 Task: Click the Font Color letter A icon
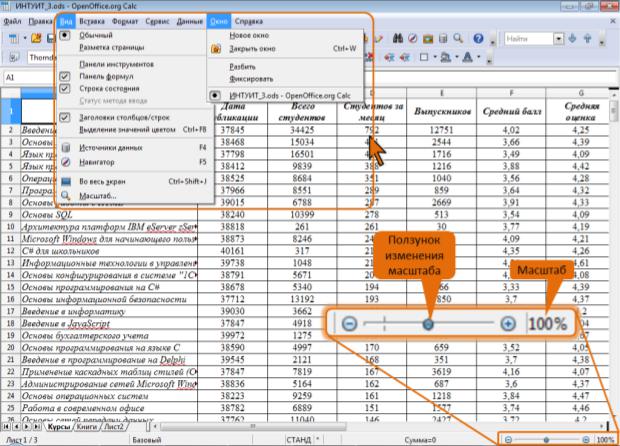467,57
